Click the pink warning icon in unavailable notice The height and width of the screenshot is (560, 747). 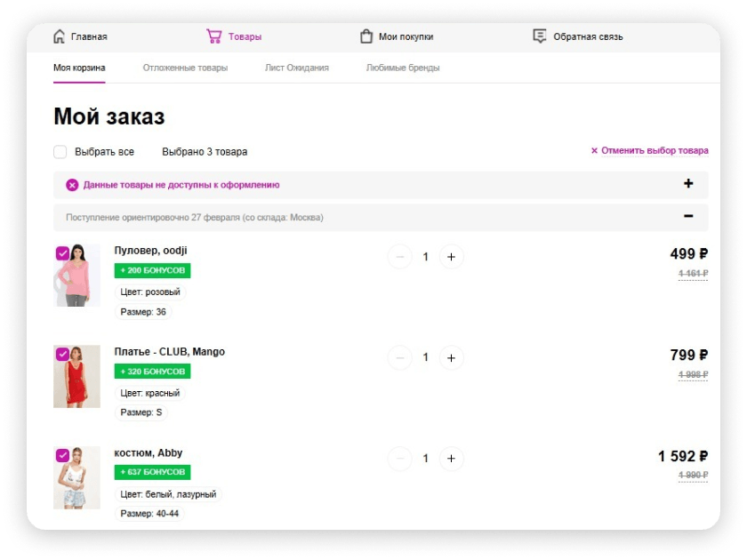pos(72,185)
